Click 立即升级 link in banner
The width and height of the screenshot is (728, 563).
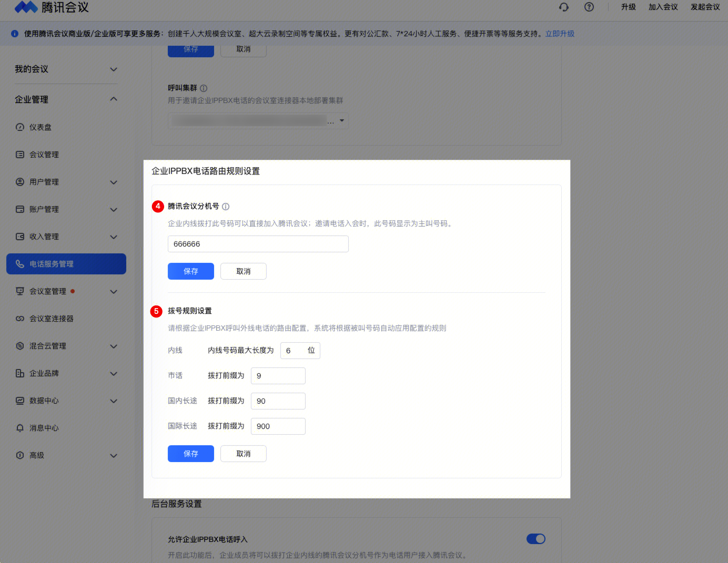(x=560, y=34)
